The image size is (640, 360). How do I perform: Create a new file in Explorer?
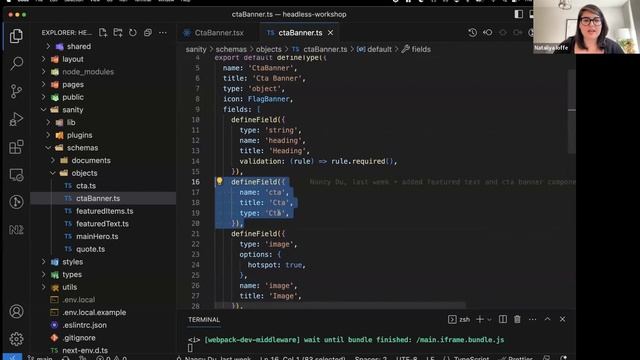pyautogui.click(x=103, y=32)
